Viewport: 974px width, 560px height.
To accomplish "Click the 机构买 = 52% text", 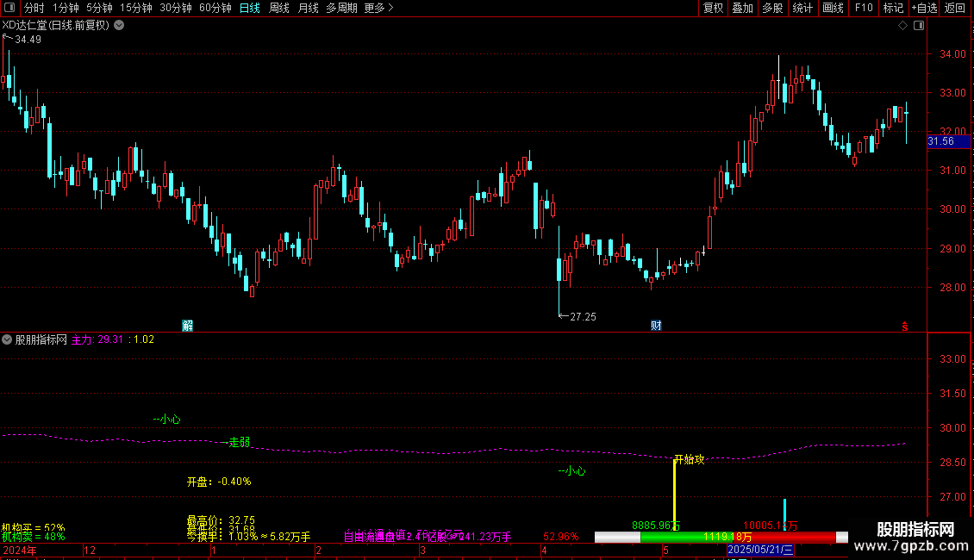I will [x=33, y=528].
